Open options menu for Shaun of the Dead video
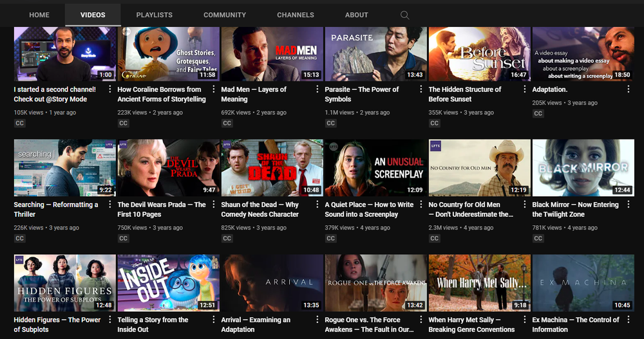The image size is (644, 339). [x=317, y=205]
